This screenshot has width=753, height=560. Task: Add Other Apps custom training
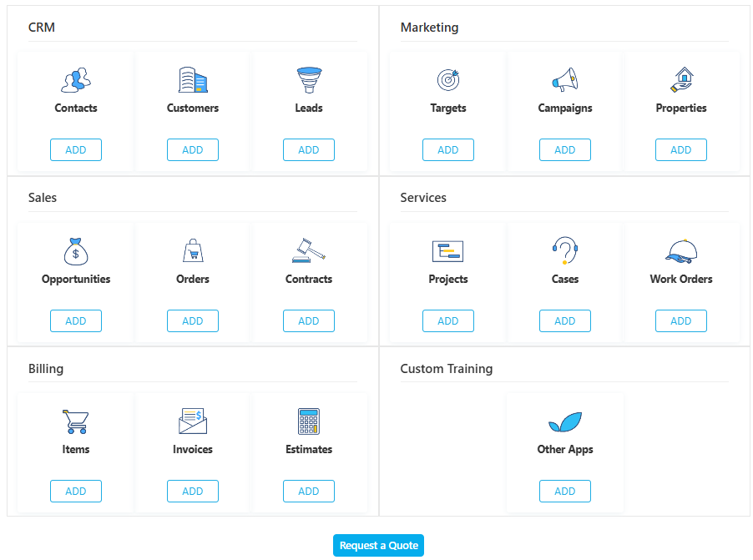coord(564,492)
